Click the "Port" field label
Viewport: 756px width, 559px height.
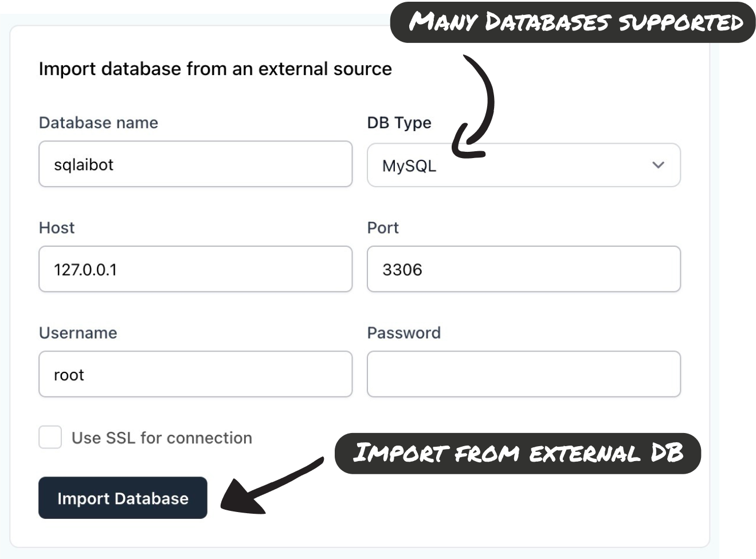[383, 228]
